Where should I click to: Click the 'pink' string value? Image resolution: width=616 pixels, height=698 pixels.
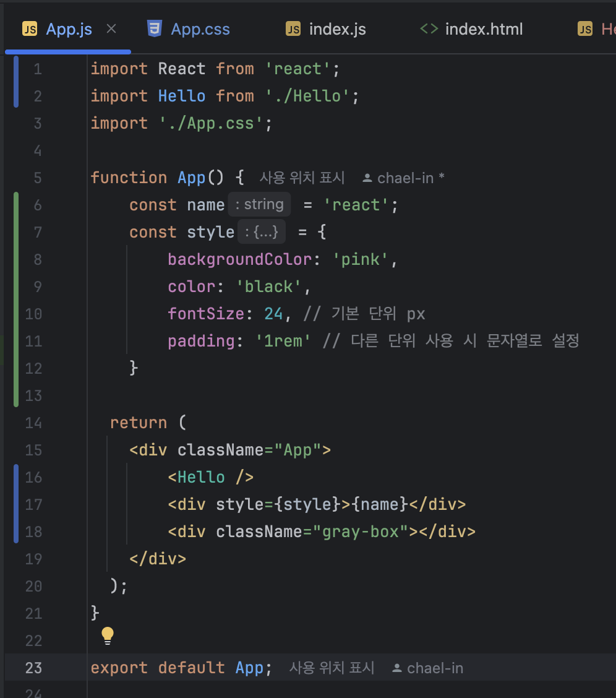[x=360, y=259]
